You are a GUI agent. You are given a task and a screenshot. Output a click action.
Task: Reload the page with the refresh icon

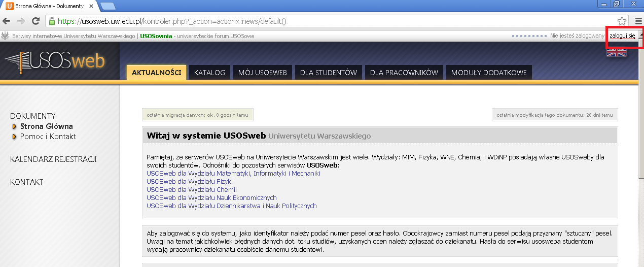point(35,21)
